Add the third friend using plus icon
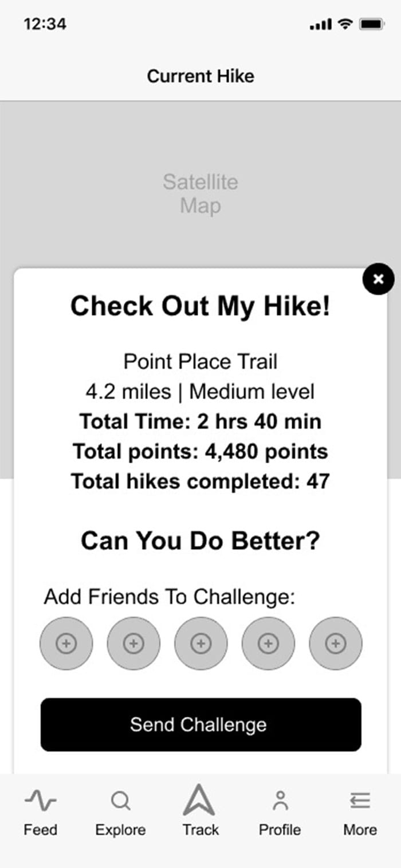 pyautogui.click(x=200, y=644)
